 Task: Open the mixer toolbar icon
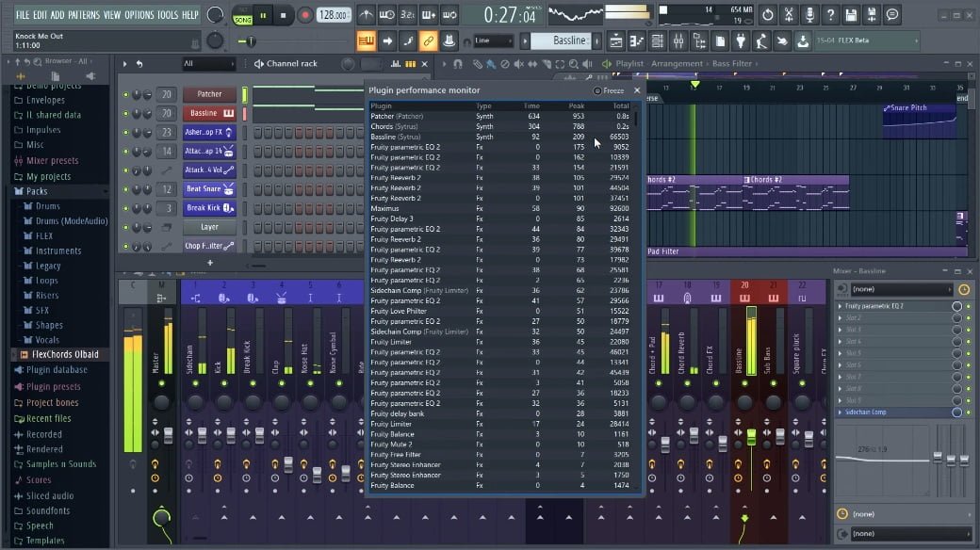(x=678, y=41)
